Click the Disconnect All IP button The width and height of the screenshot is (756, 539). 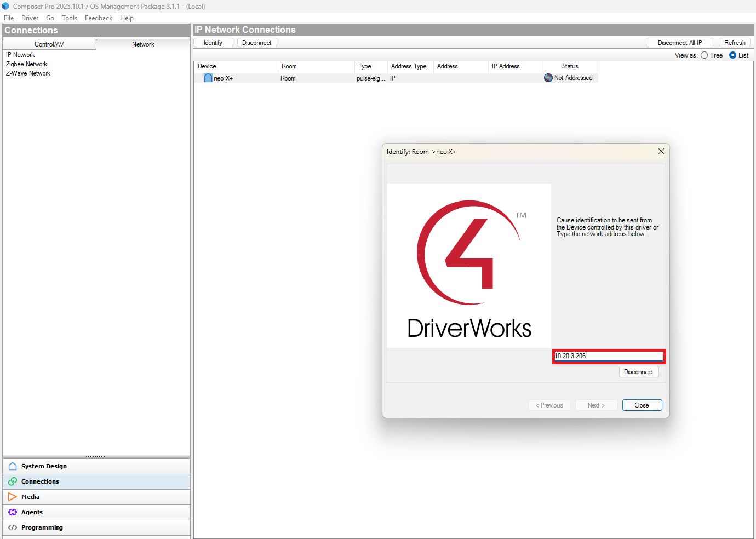click(x=680, y=43)
